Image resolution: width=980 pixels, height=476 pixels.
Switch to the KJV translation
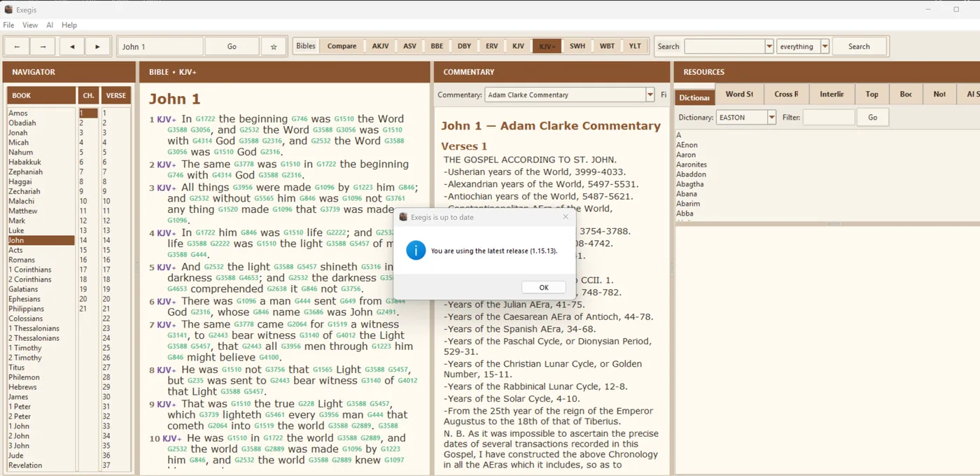pyautogui.click(x=518, y=46)
